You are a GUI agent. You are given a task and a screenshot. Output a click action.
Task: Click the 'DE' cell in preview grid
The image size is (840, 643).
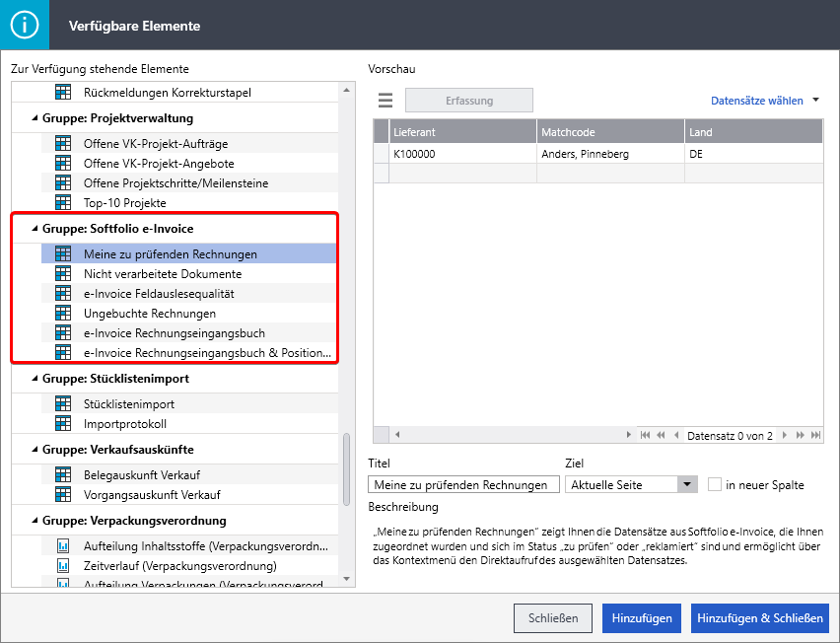(x=754, y=154)
